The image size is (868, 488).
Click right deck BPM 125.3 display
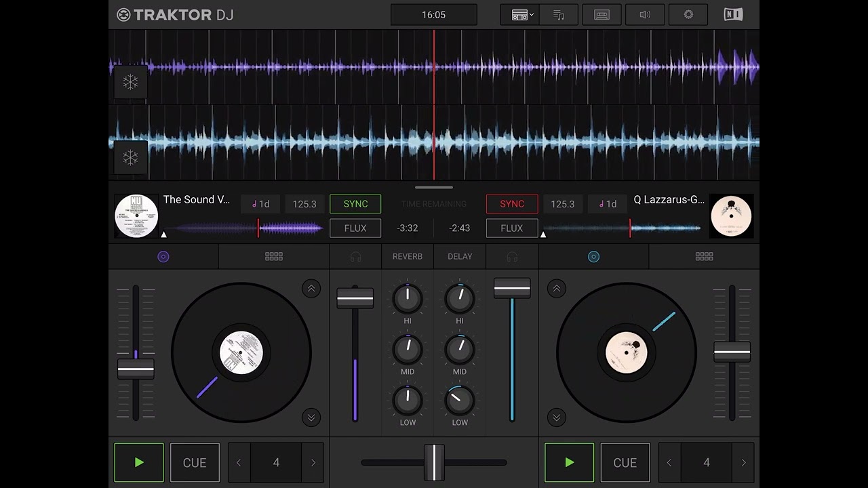click(563, 204)
